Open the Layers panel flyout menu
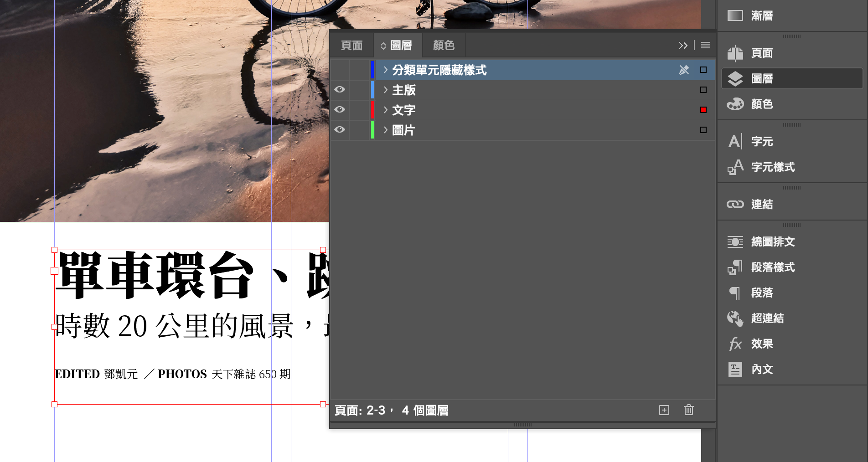 point(705,45)
